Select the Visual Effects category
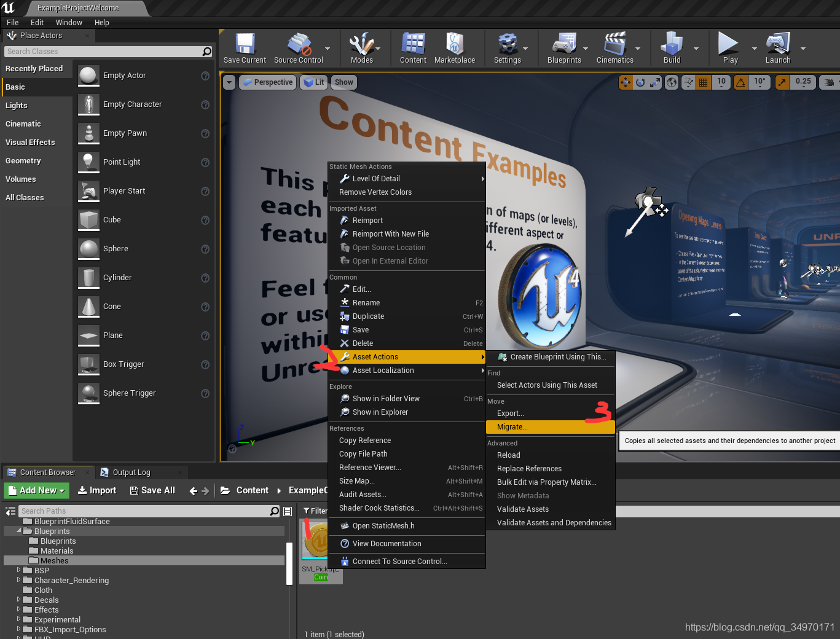The image size is (840, 639). 37,143
